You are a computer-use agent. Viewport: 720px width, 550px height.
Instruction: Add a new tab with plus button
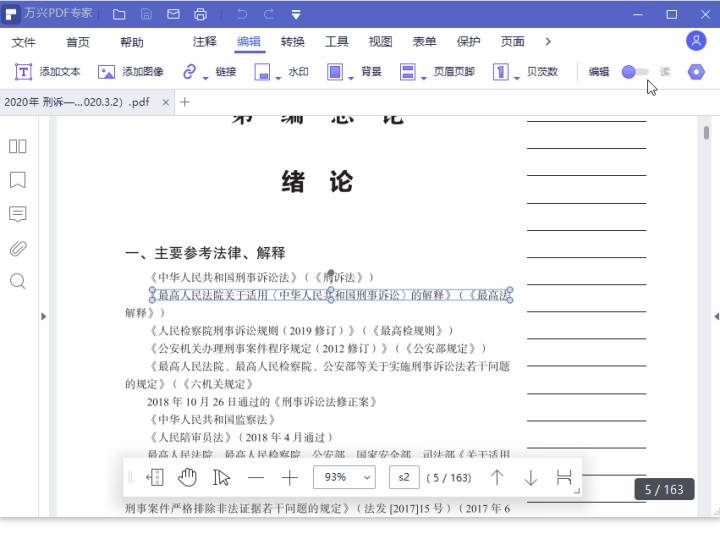click(184, 102)
